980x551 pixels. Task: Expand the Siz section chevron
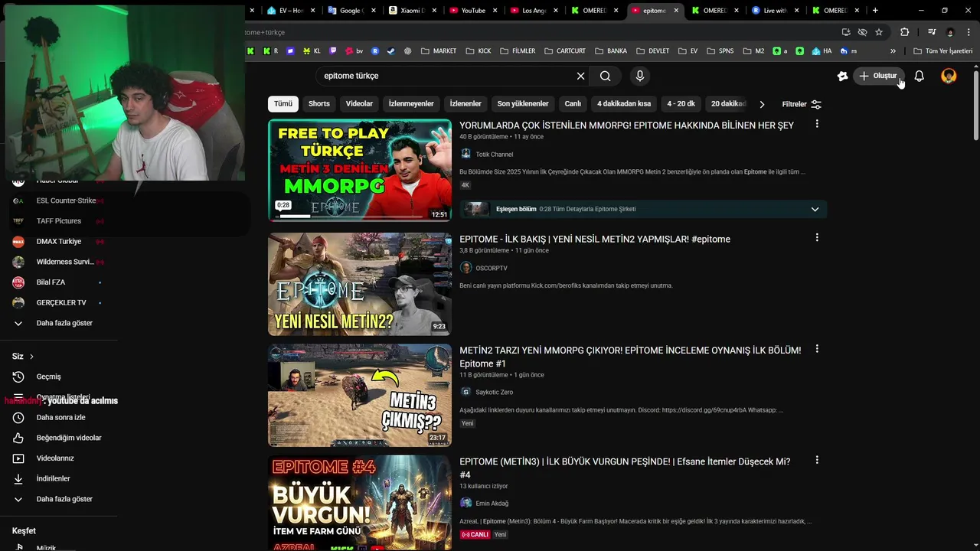click(x=31, y=357)
